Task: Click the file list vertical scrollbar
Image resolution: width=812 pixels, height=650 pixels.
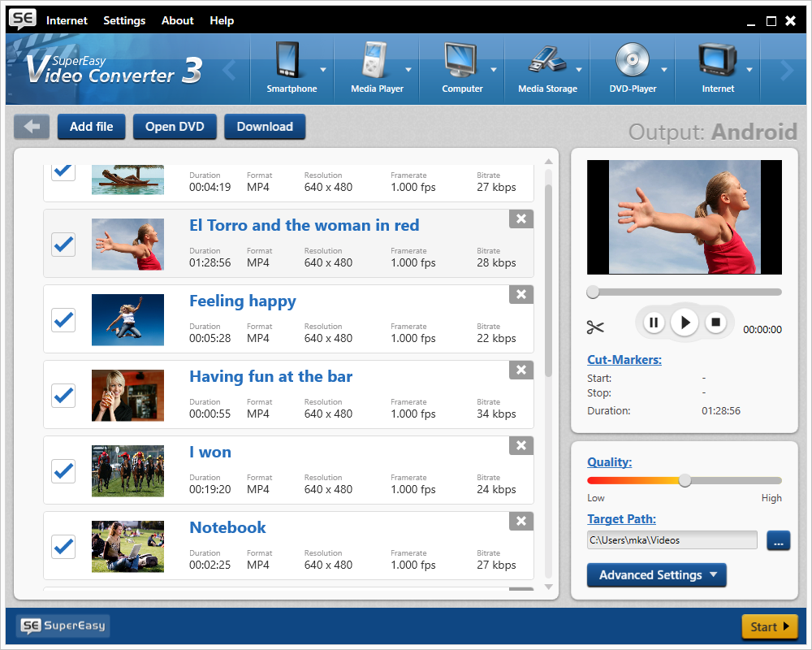Action: (x=548, y=281)
